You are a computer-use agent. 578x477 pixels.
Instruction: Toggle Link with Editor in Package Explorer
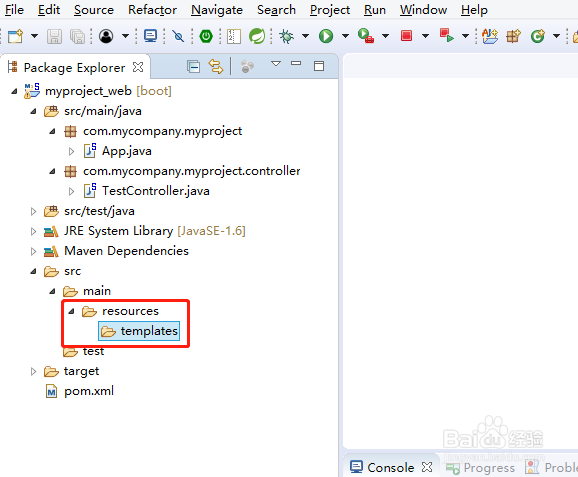pyautogui.click(x=216, y=67)
